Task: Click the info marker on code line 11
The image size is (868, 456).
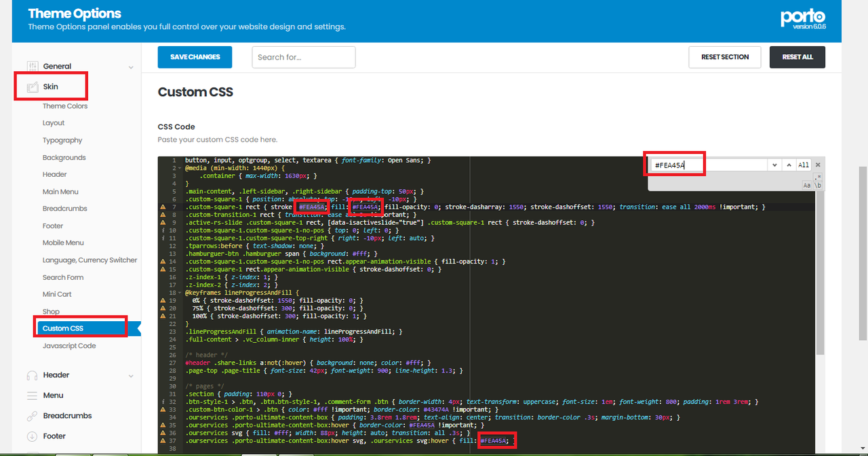Action: coord(163,239)
